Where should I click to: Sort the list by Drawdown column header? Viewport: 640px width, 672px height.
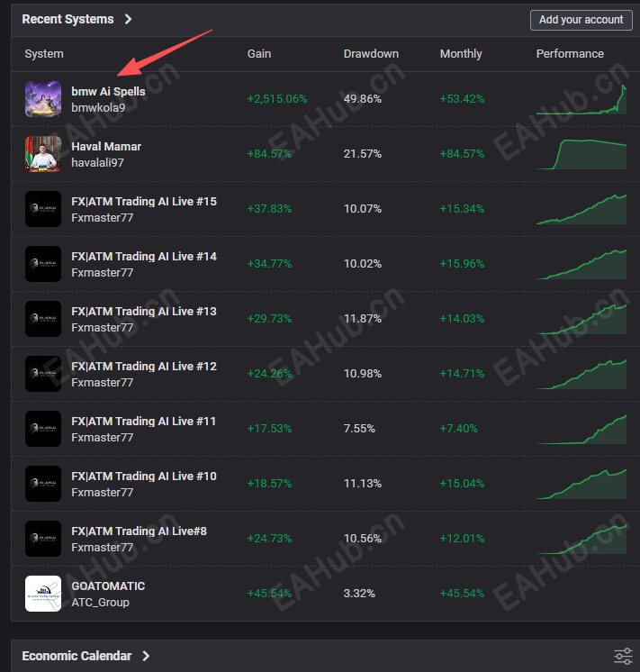[371, 53]
